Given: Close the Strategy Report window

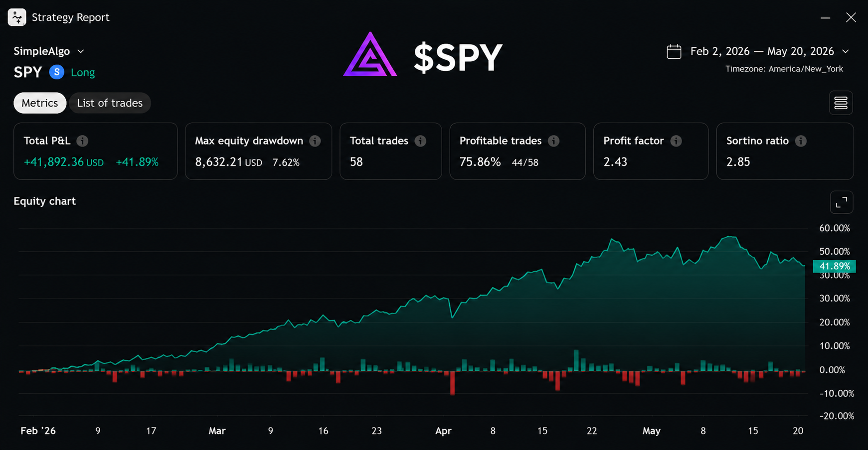Looking at the screenshot, I should 851,17.
